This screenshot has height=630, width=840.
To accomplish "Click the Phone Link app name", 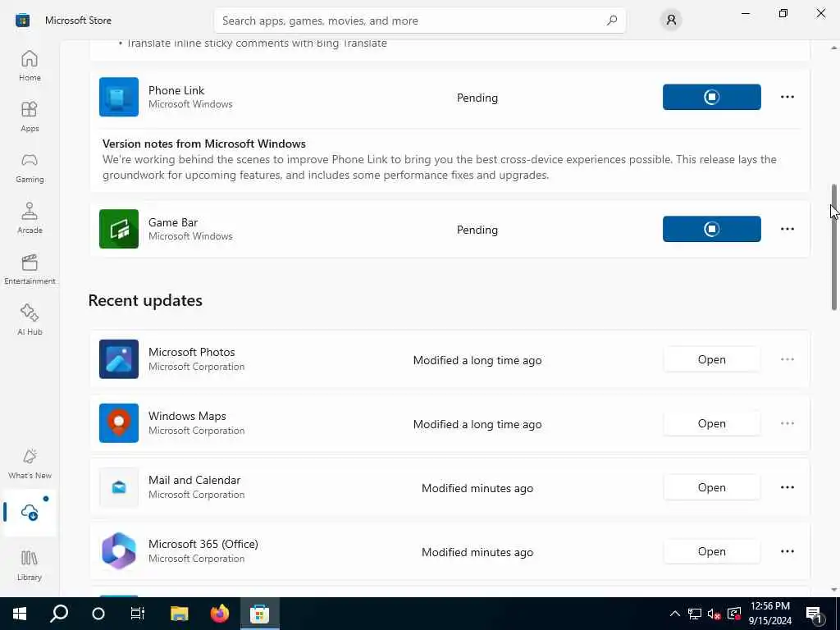I will click(x=176, y=90).
